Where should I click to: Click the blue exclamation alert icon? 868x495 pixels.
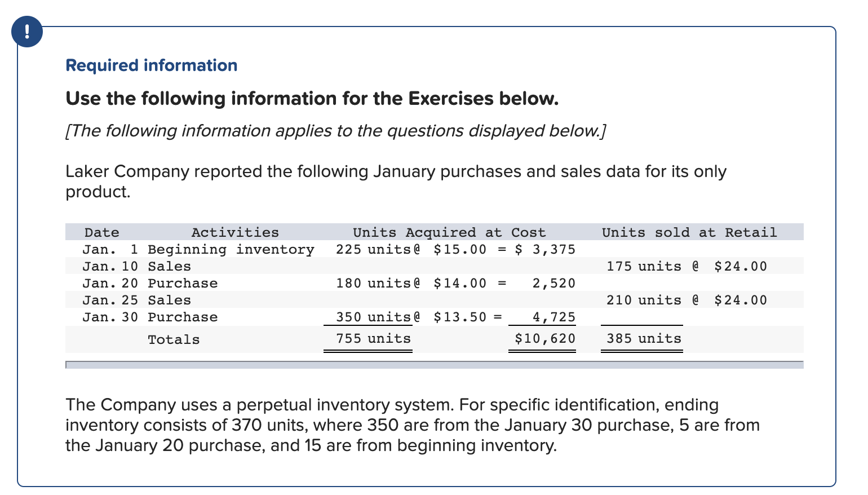click(x=26, y=32)
